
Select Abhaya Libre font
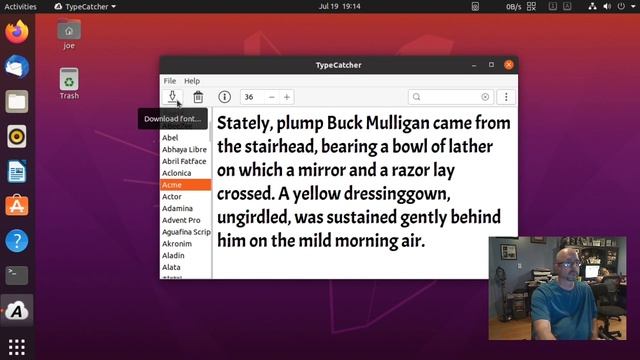pos(185,149)
